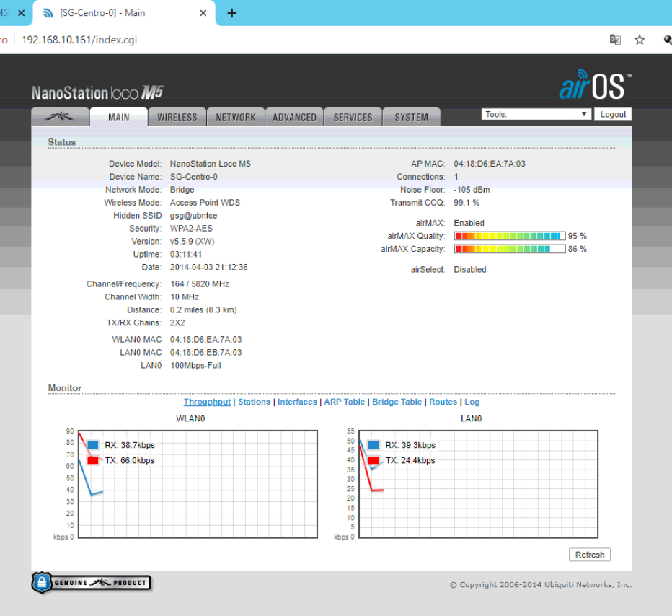Viewport: 672px width, 616px height.
Task: Select the frequency 164 / 5820 MHz
Action: point(200,283)
